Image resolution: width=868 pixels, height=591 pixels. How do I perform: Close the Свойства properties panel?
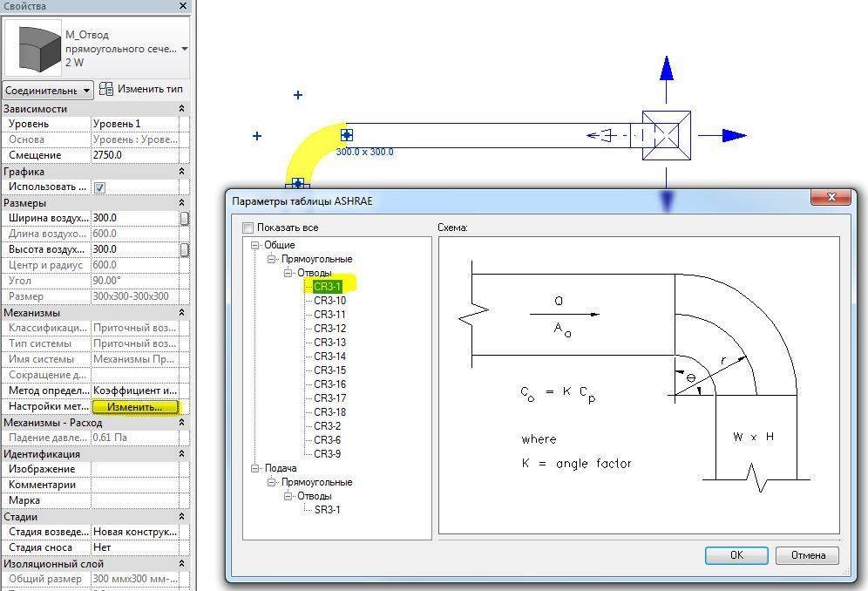click(183, 6)
